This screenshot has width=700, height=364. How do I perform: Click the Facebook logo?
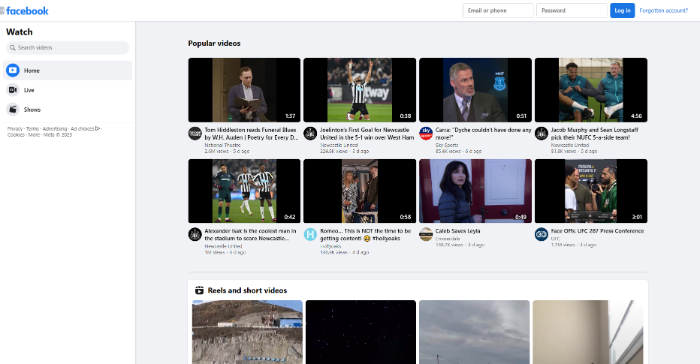(27, 11)
